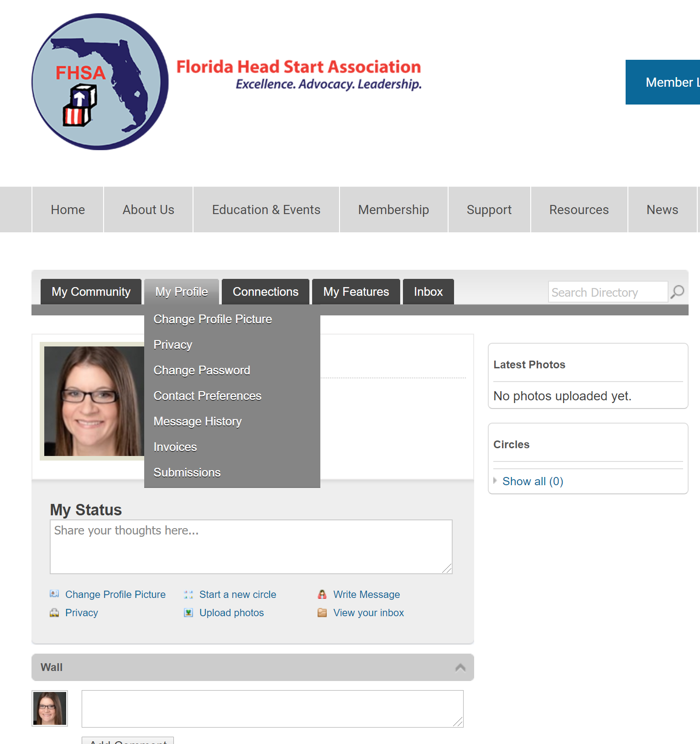Click the Member button in header

(x=663, y=82)
